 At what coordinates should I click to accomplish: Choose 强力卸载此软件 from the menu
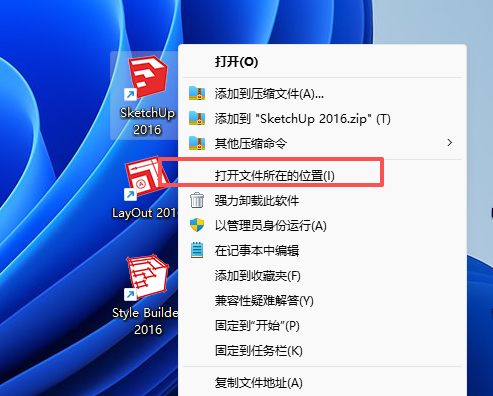[322, 201]
